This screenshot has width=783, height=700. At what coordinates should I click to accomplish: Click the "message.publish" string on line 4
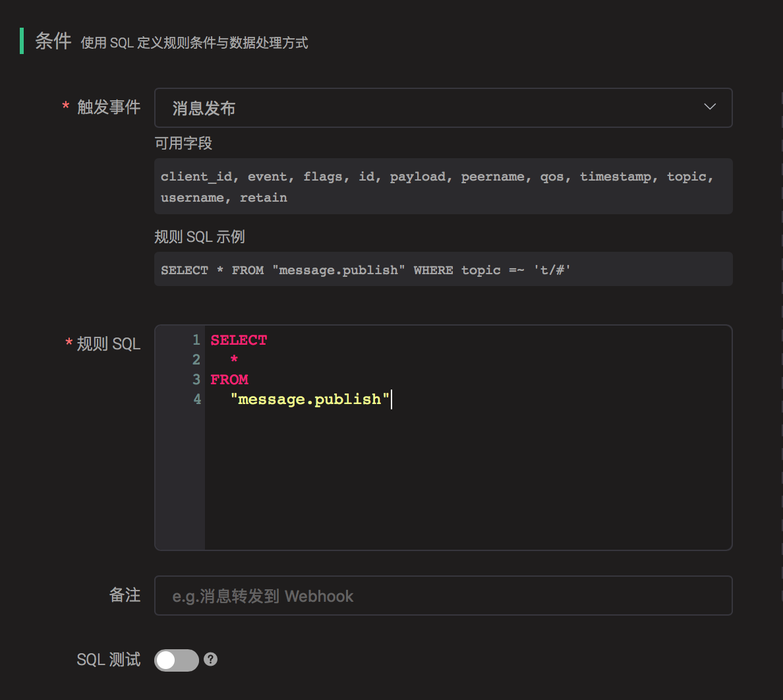(x=310, y=399)
